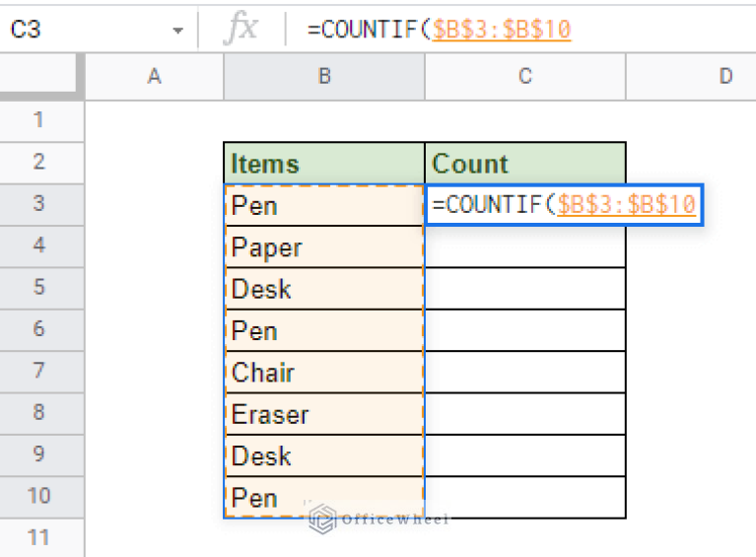756x557 pixels.
Task: Select row 5 header
Action: 39,288
